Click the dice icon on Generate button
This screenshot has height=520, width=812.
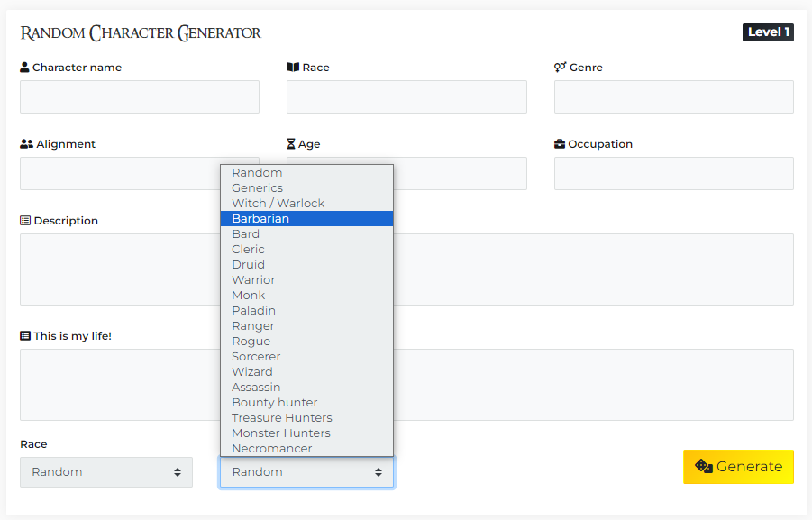(x=704, y=467)
